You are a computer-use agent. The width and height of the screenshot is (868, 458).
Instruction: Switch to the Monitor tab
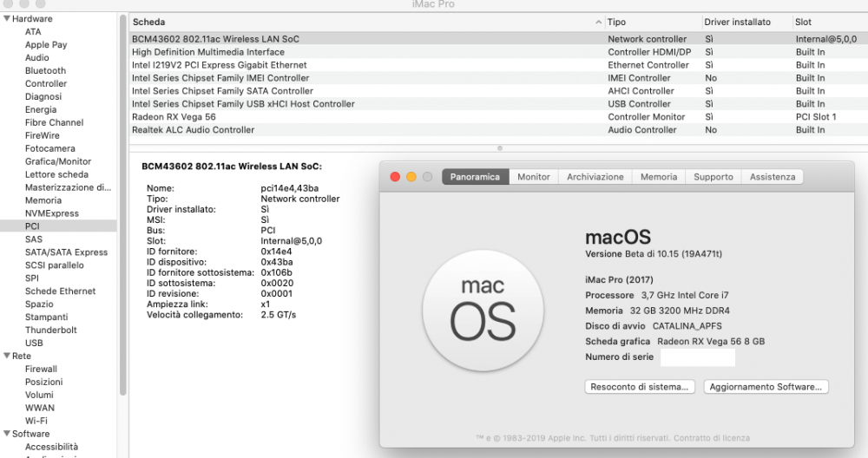coord(534,177)
